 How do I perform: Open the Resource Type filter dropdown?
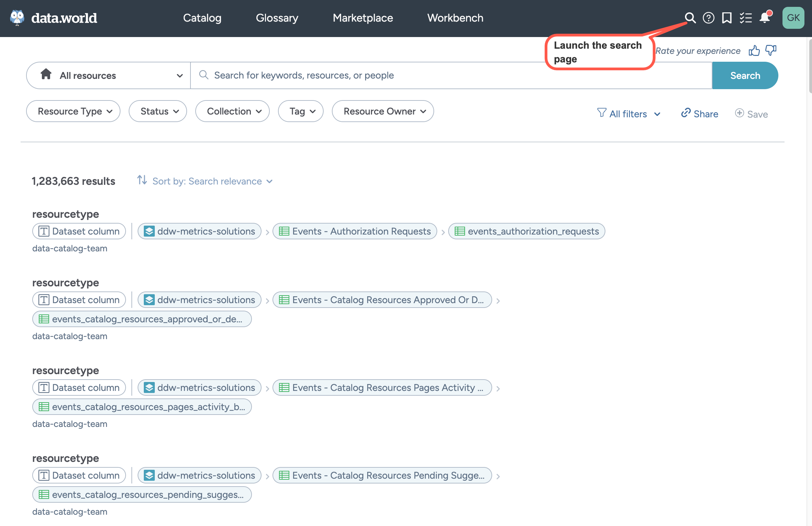(73, 111)
